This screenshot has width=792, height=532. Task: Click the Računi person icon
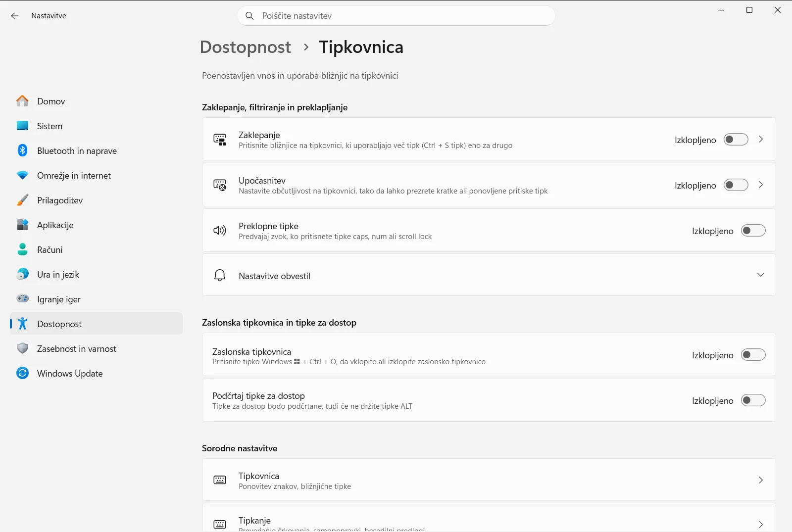coord(22,249)
